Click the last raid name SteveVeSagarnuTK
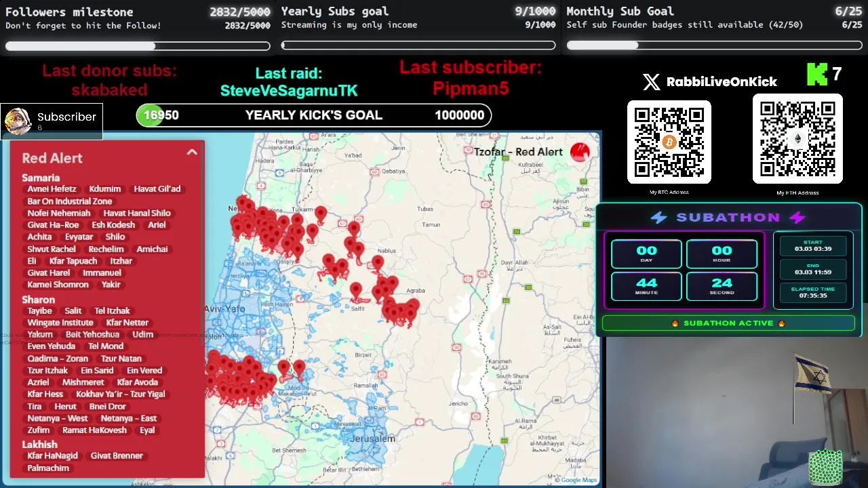The image size is (868, 488). (289, 90)
